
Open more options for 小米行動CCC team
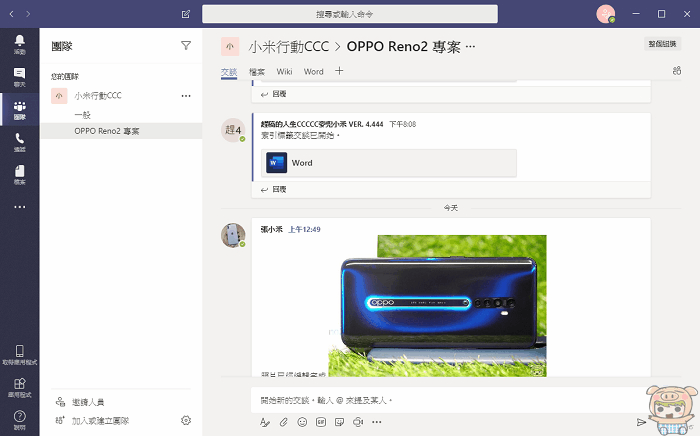[186, 96]
